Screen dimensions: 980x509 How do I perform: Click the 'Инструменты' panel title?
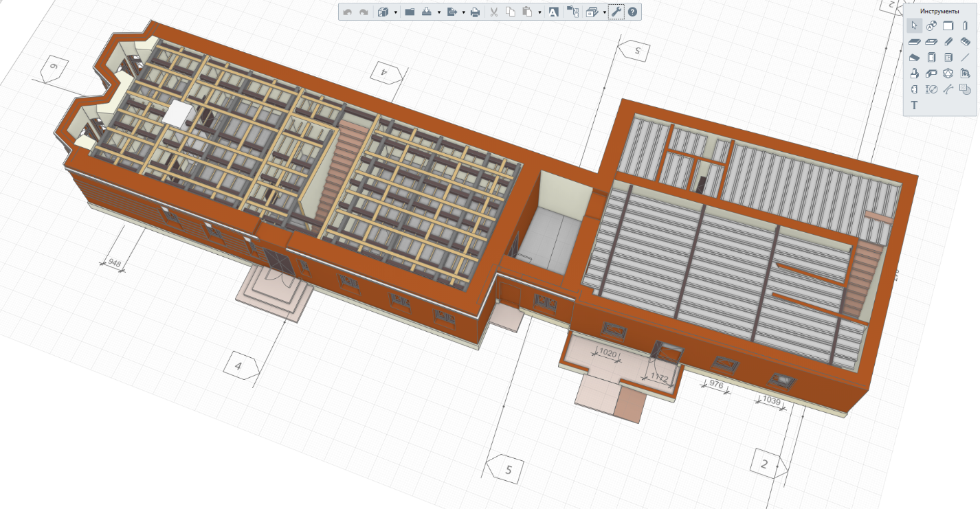click(939, 11)
